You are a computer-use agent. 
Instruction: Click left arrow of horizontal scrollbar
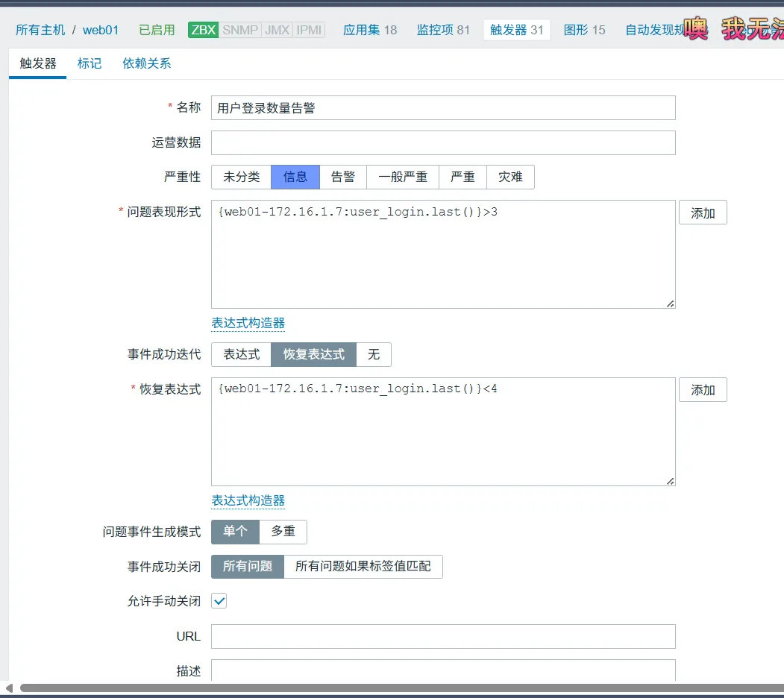coord(9,688)
